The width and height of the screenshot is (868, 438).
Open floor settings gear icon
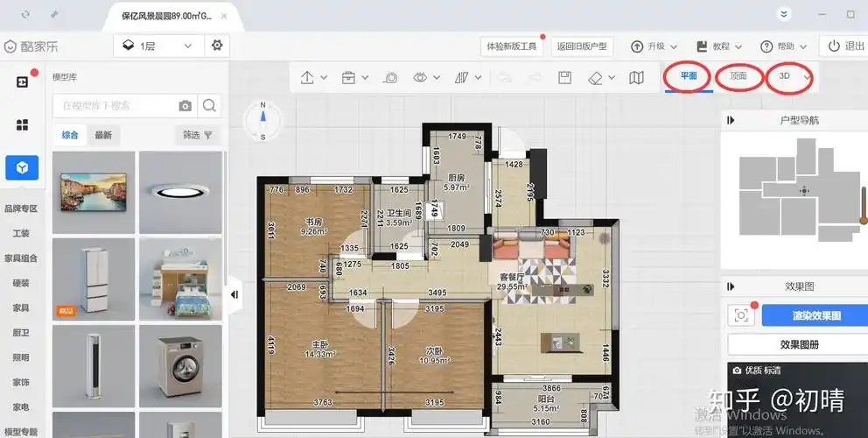[216, 46]
